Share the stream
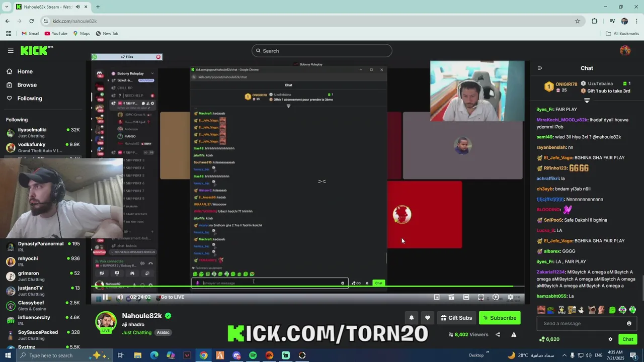The height and width of the screenshot is (362, 644). click(x=498, y=335)
